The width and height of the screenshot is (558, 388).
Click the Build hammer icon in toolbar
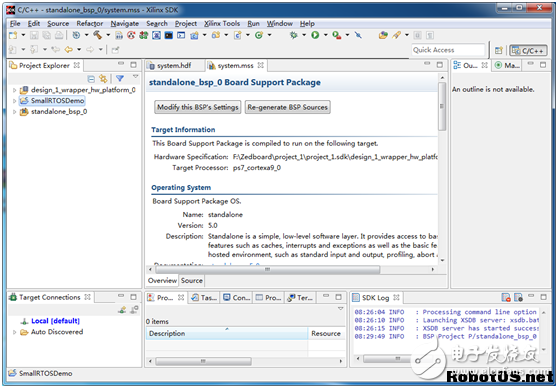point(98,35)
